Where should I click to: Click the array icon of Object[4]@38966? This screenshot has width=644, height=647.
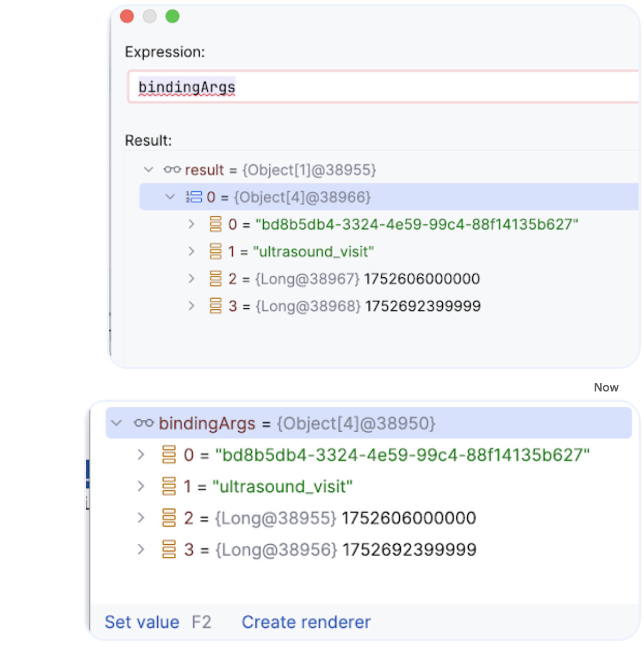tap(194, 197)
